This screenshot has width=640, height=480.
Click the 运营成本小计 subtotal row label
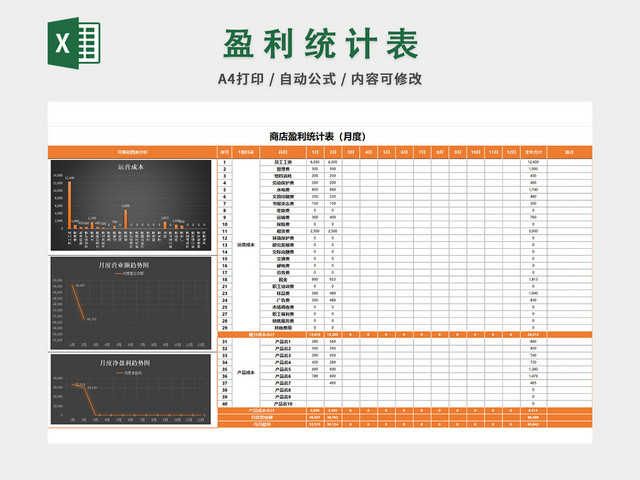[x=262, y=335]
